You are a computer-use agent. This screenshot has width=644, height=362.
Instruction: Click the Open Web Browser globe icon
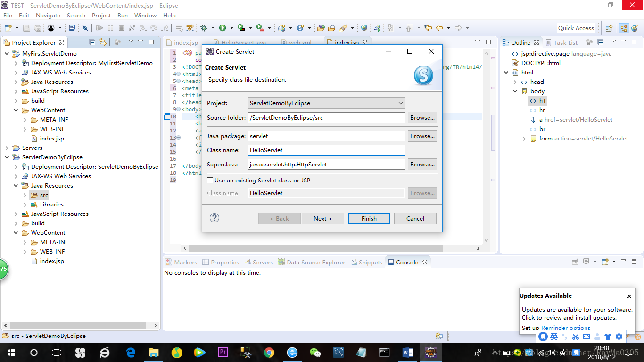[x=364, y=28]
